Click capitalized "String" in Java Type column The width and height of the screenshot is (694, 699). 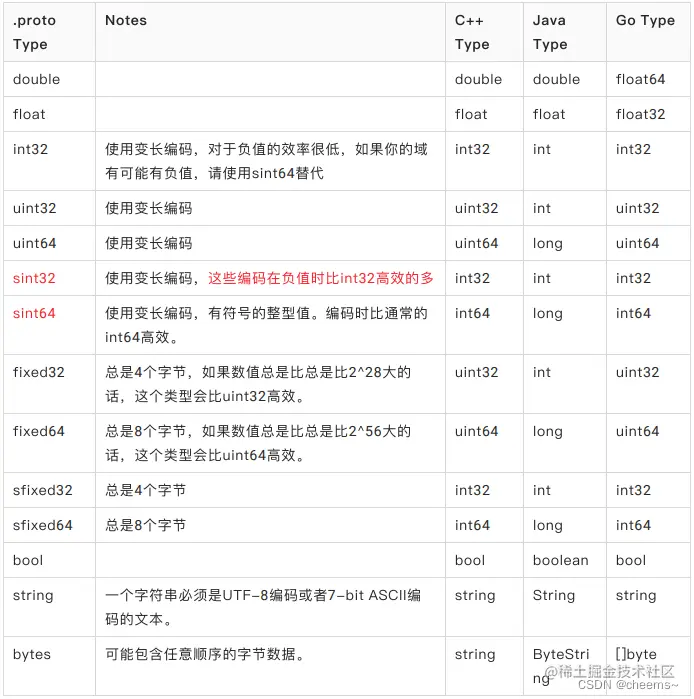click(554, 596)
